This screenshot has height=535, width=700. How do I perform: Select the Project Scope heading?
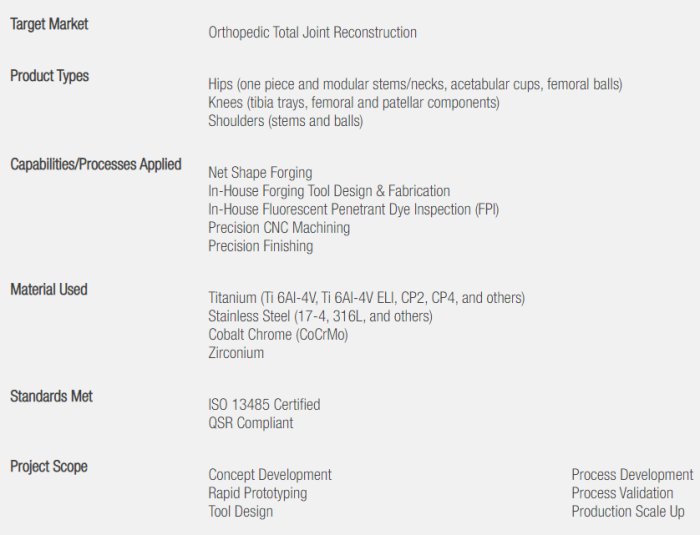click(x=49, y=466)
